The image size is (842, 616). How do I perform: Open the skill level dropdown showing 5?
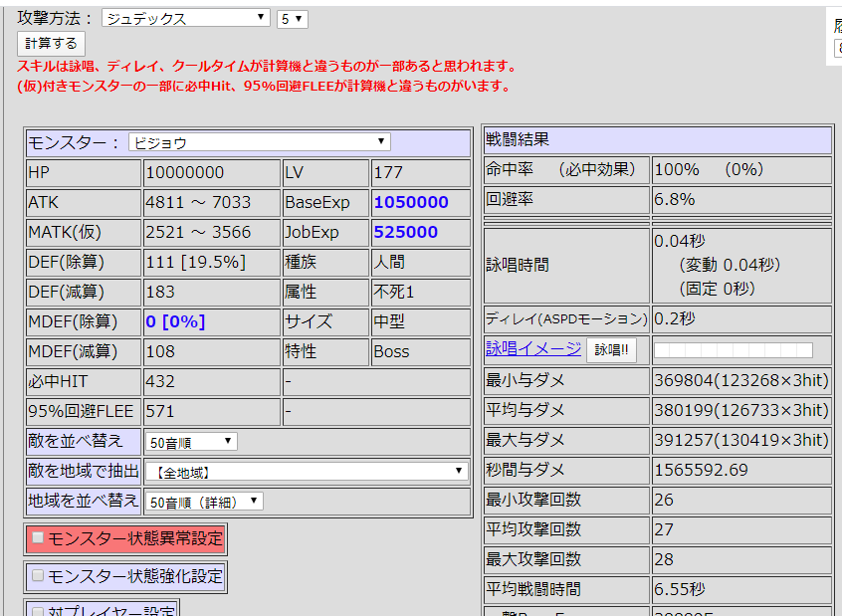pos(293,19)
